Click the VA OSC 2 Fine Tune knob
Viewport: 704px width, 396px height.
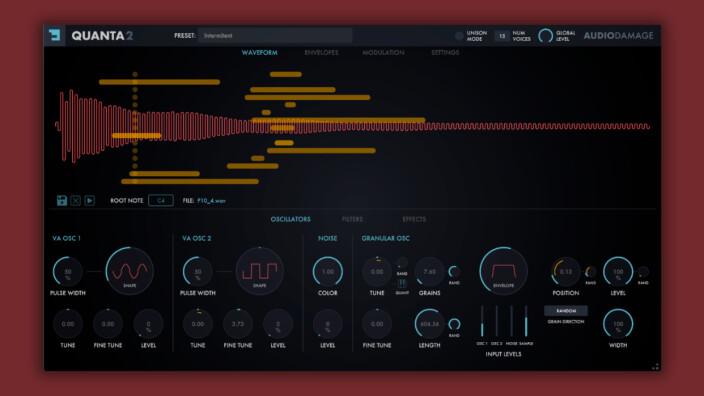238,324
